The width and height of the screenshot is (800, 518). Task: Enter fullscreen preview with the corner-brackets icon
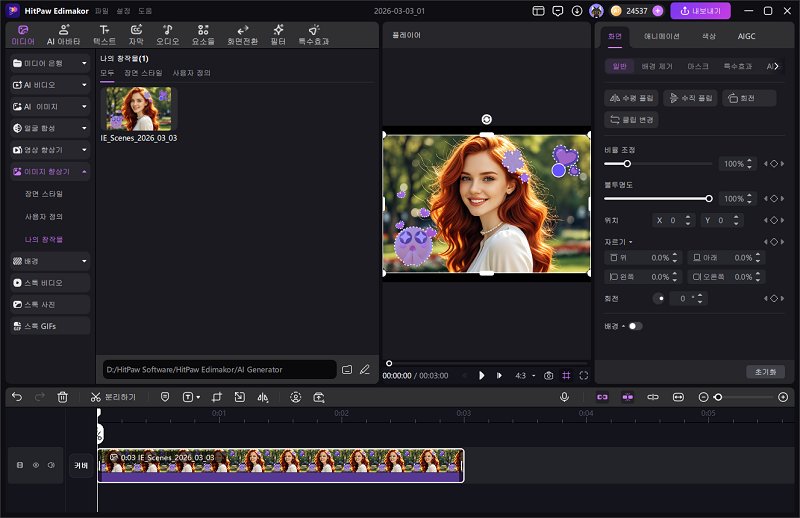point(584,376)
